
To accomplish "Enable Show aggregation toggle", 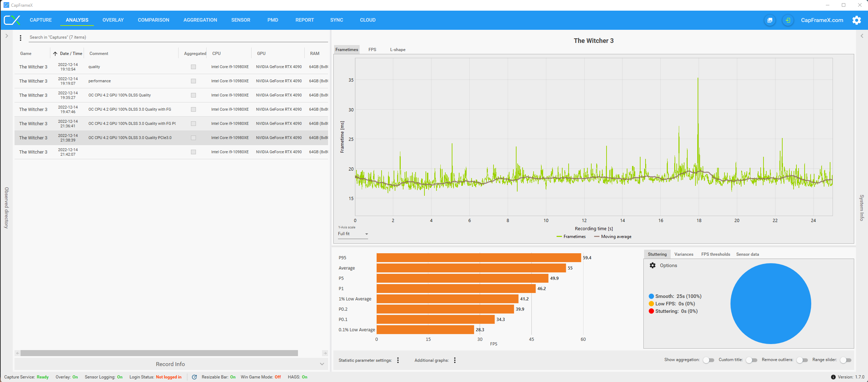I will 709,360.
